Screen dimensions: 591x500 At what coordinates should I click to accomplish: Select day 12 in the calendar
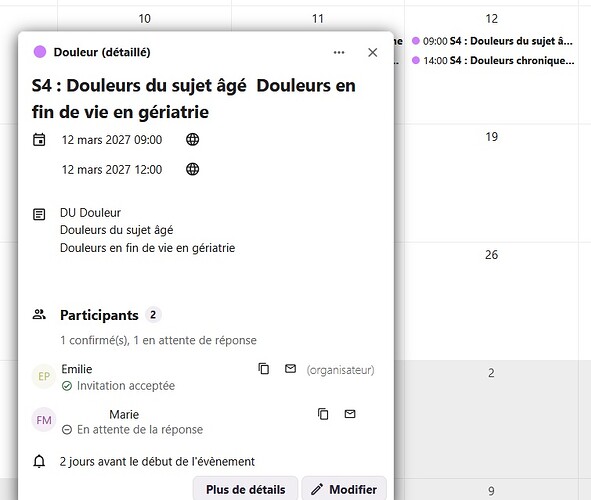(491, 18)
